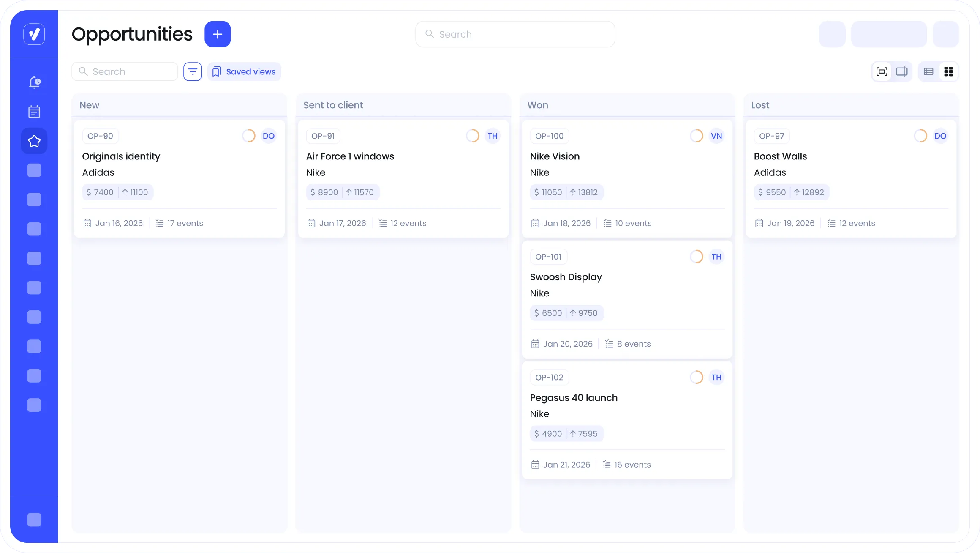This screenshot has height=553, width=980.
Task: Click the VN avatar on Nike Vision card
Action: click(716, 136)
